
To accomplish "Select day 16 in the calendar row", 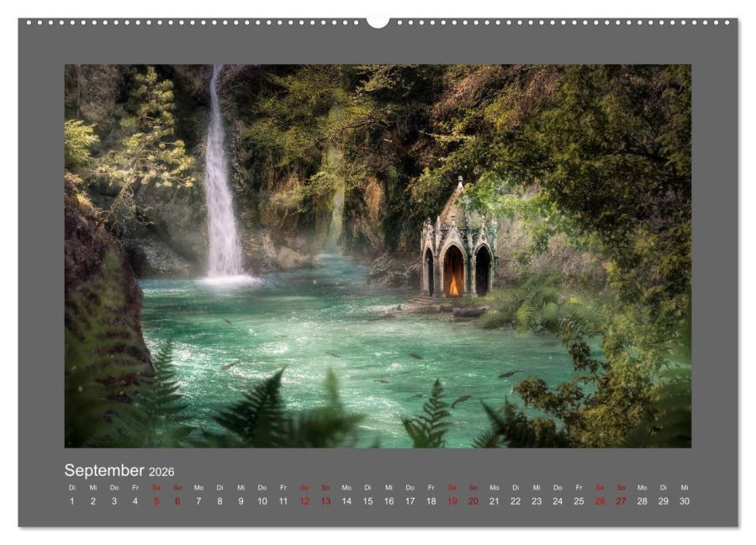I will [389, 501].
